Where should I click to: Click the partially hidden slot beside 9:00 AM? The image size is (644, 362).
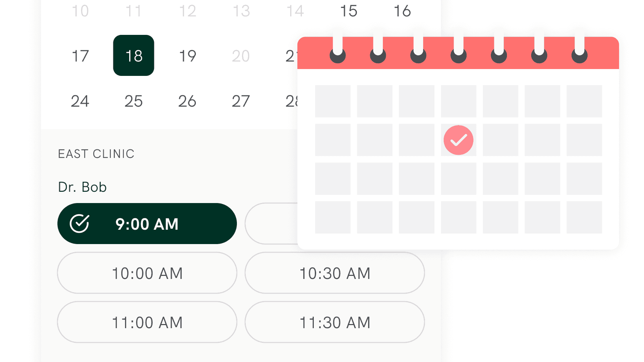271,224
